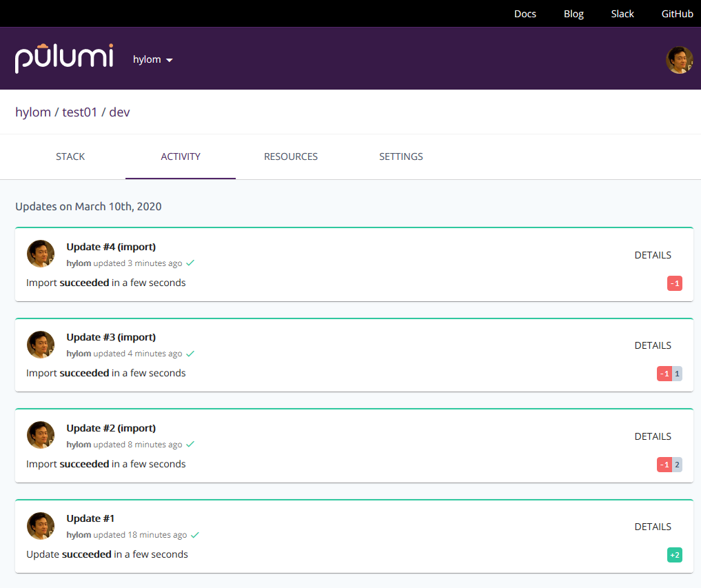This screenshot has height=588, width=701.
Task: Click 'Import succeeded' text on Update #3
Action: coord(68,373)
